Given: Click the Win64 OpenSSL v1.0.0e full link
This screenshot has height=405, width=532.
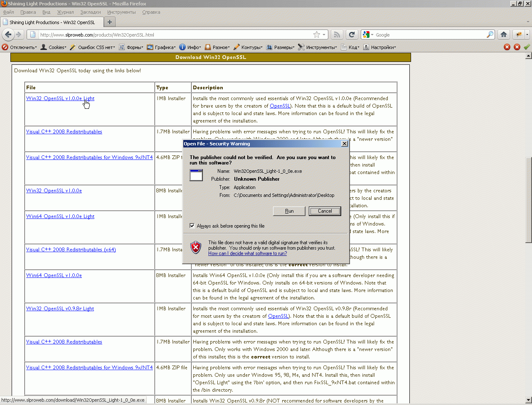Looking at the screenshot, I should click(54, 275).
